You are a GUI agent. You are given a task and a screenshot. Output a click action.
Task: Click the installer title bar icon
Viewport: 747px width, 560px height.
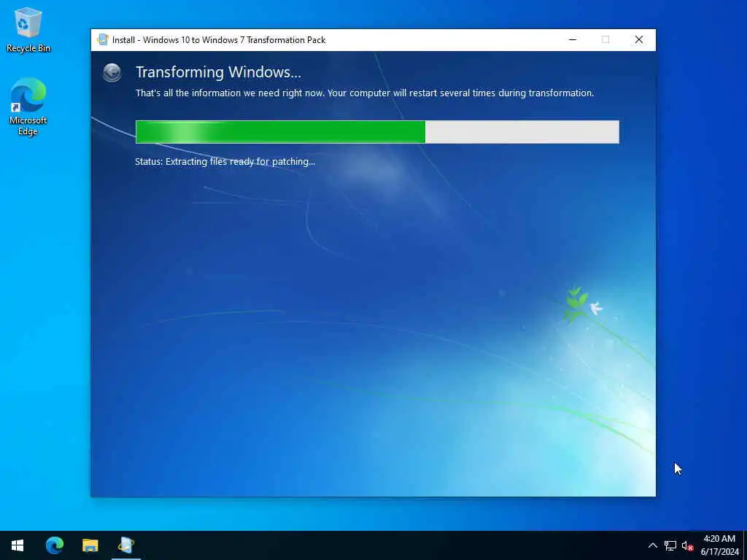pos(102,39)
